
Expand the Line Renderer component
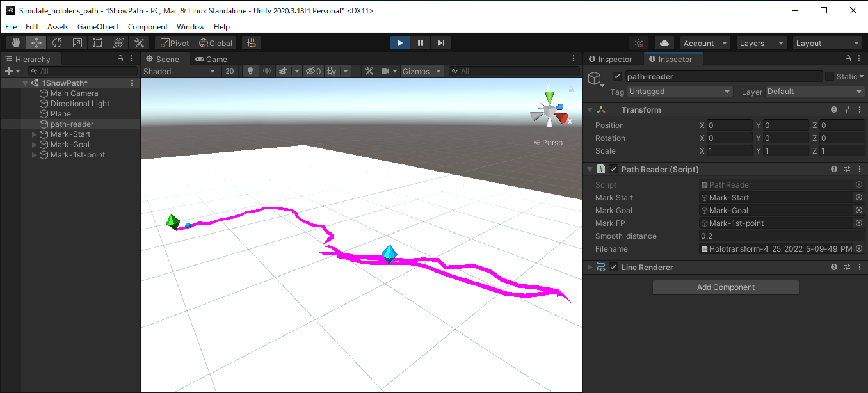click(x=590, y=267)
